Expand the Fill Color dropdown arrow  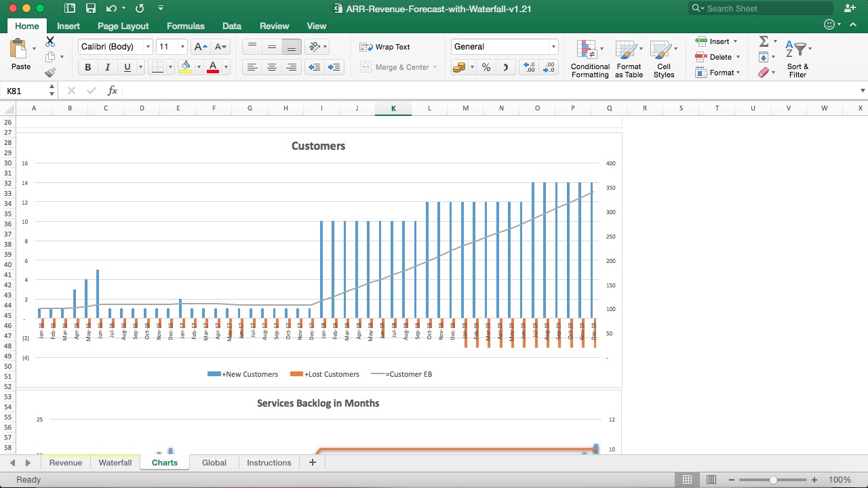click(x=199, y=67)
